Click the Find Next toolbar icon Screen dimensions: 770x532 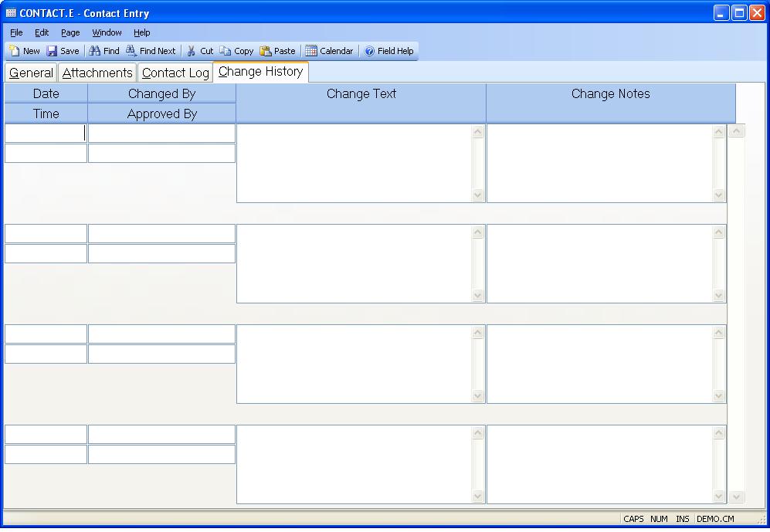tap(131, 51)
